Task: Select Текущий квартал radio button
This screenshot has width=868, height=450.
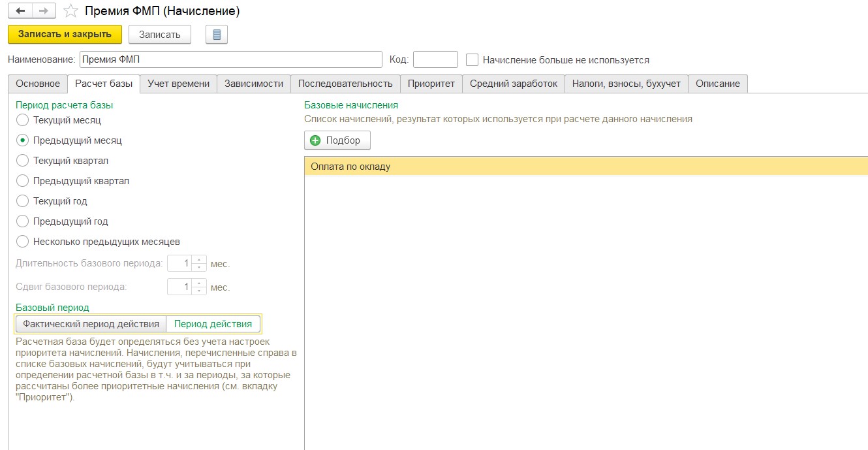Action: (22, 161)
